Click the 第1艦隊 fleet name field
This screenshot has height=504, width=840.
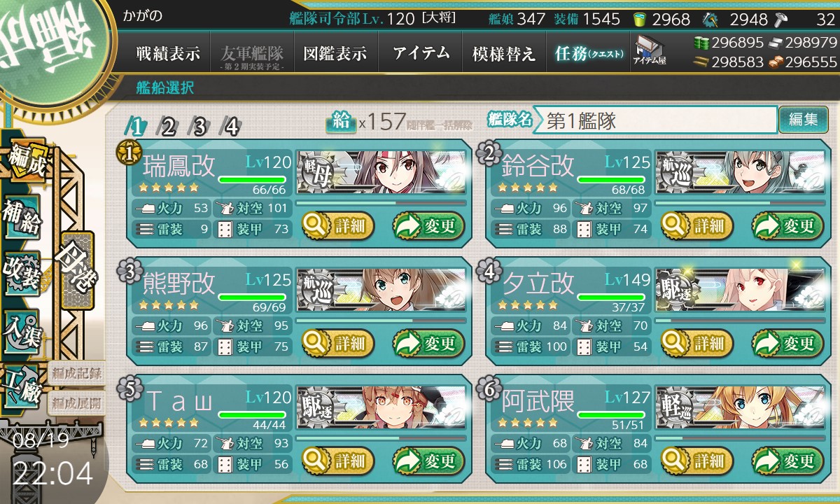pyautogui.click(x=655, y=120)
